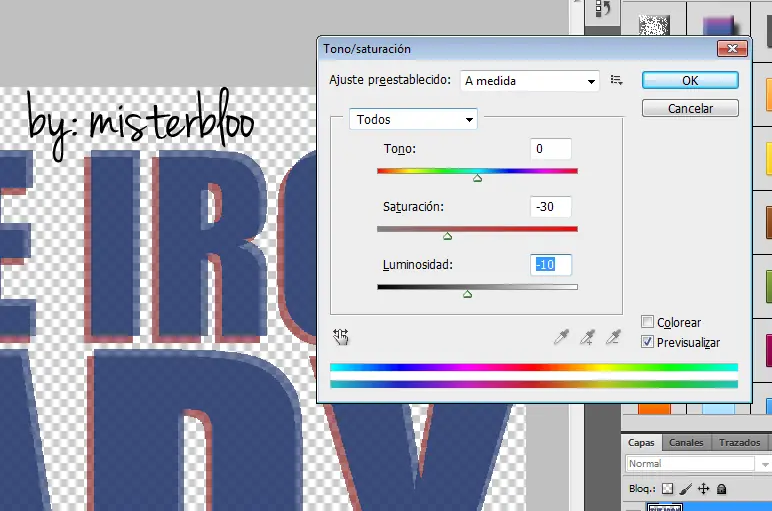772x511 pixels.
Task: Uncheck the Previsualizar checkbox
Action: (x=647, y=342)
